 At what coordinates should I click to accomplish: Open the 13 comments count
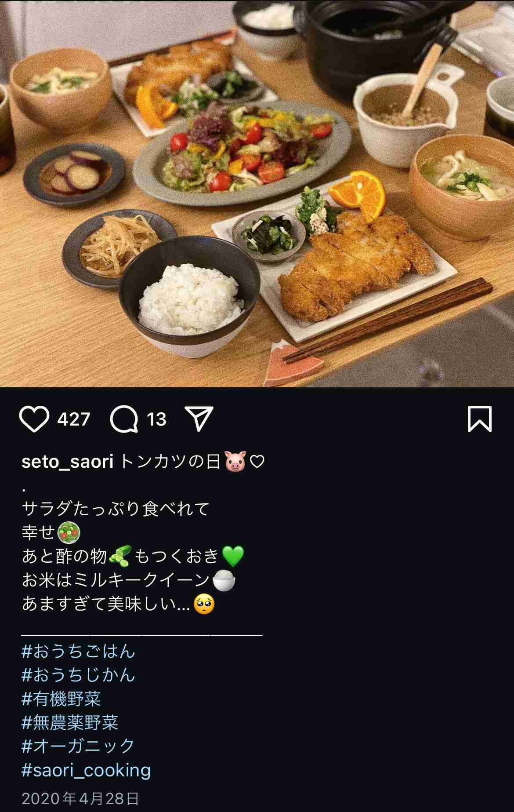pos(156,419)
